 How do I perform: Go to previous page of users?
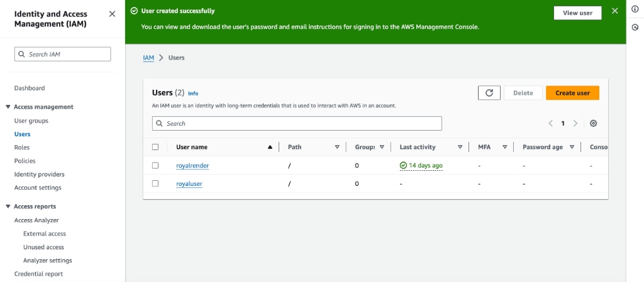(551, 123)
